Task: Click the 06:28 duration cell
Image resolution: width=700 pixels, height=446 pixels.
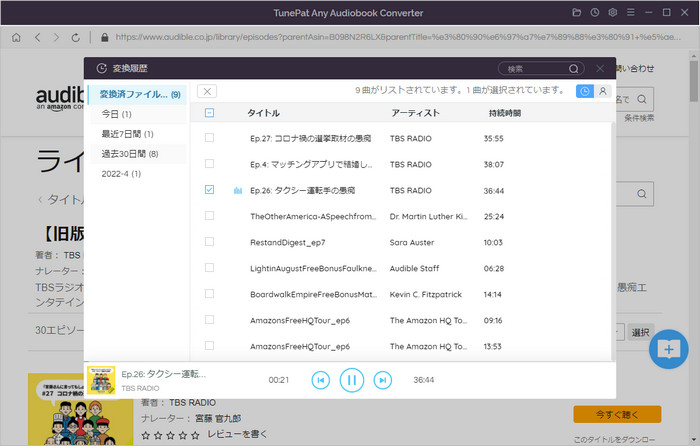Action: [494, 268]
